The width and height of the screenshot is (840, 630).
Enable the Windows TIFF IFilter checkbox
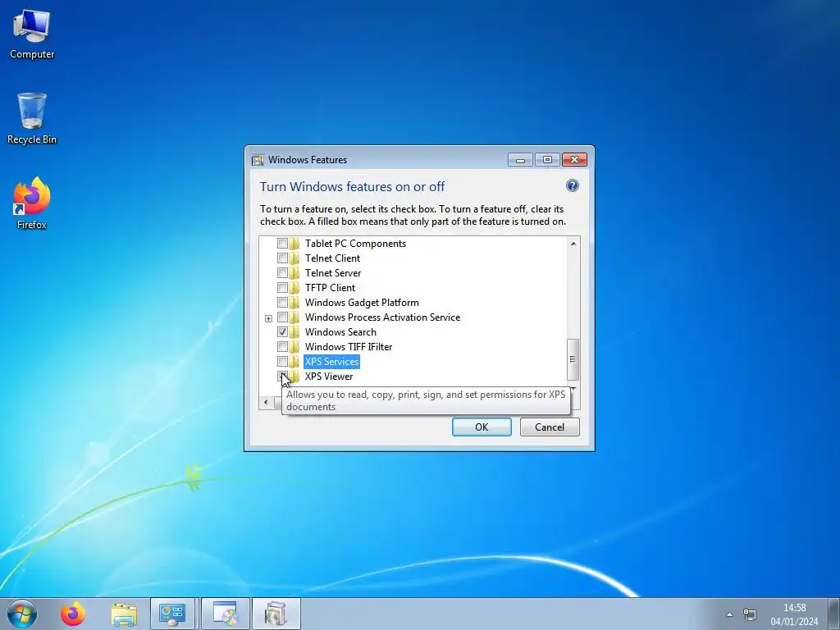click(x=282, y=347)
